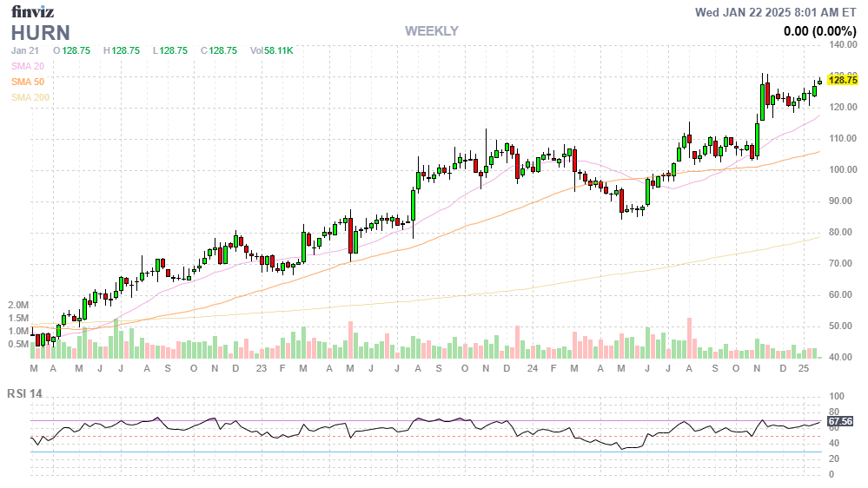Select the 25 year marker on time axis
Viewport: 868px width, 488px height.
click(804, 369)
